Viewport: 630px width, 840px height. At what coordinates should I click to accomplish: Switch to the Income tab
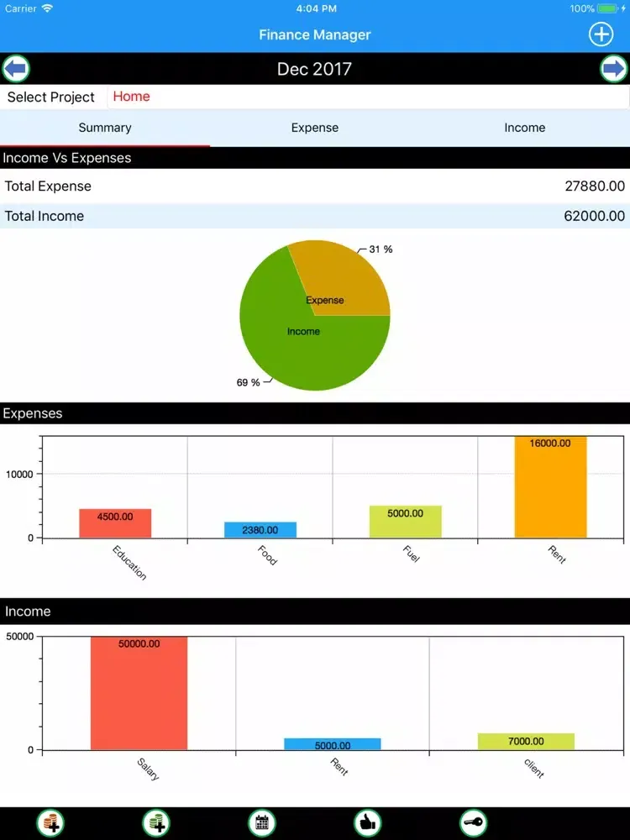(x=525, y=128)
